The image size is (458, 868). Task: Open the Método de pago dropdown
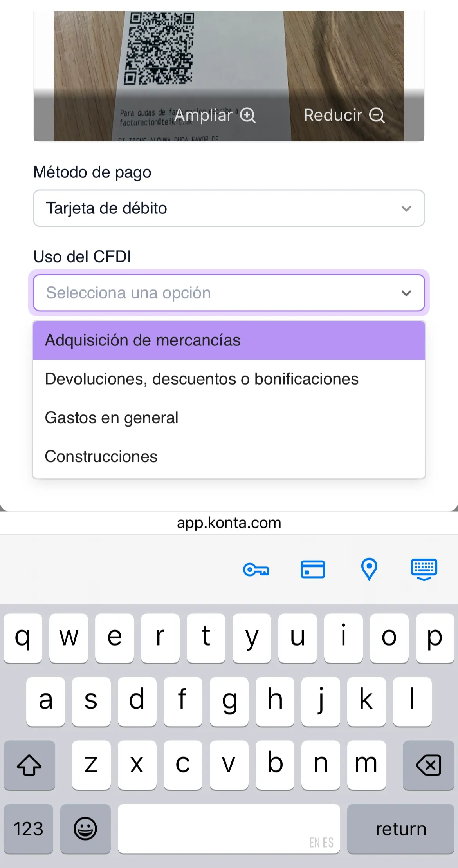229,208
